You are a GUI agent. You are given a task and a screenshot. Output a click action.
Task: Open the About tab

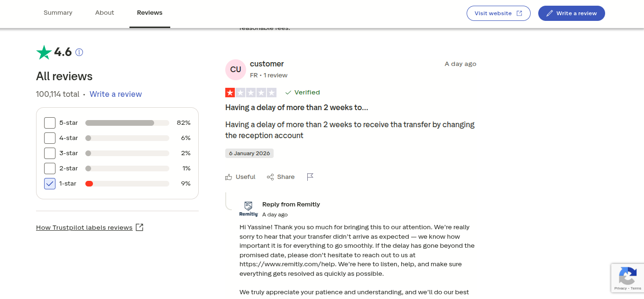pos(104,13)
